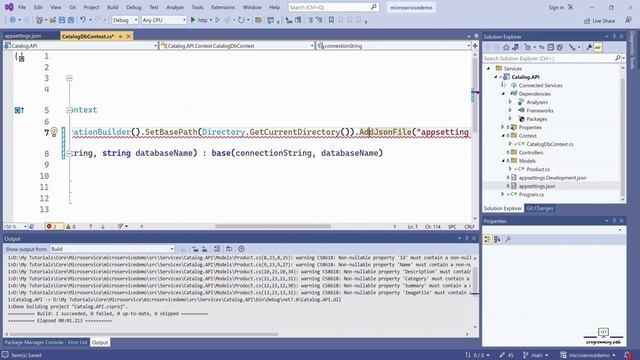Collapse the code block fold on line 5
Viewport: 640px width, 360px height.
[69, 110]
